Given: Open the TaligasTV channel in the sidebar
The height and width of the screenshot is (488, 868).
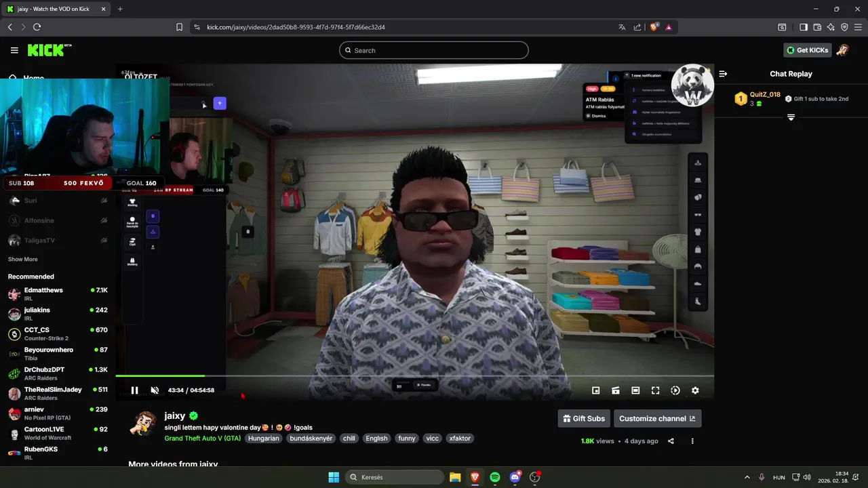Looking at the screenshot, I should click(58, 241).
